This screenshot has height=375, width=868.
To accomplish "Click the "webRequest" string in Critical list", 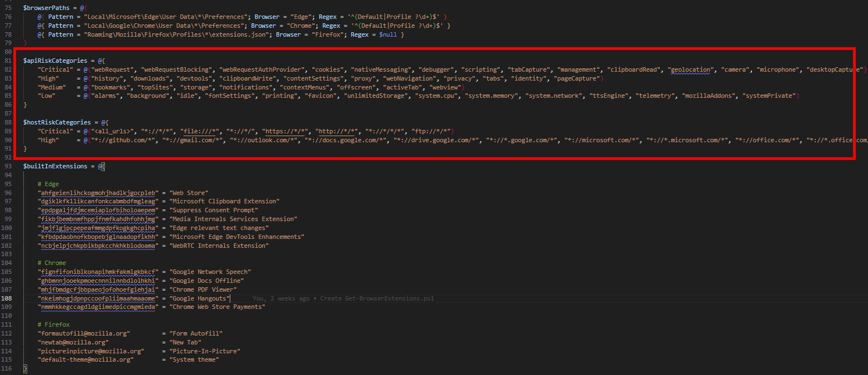I will tap(113, 69).
